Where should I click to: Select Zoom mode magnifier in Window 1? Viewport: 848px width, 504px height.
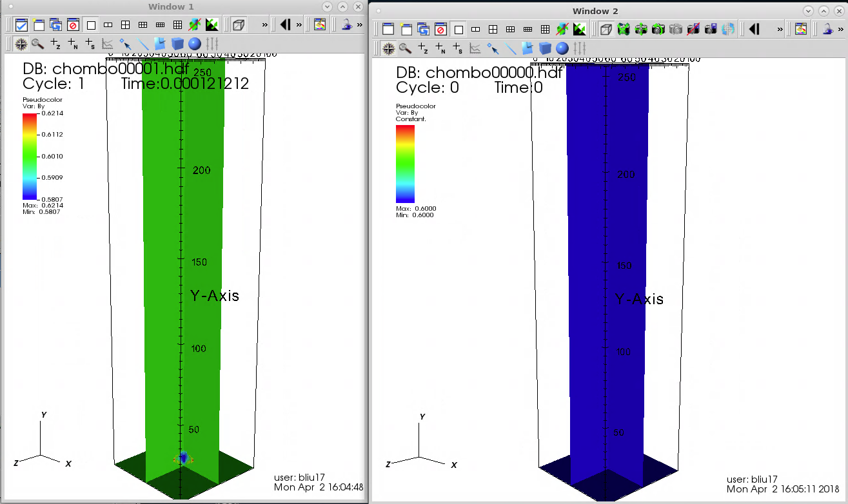click(x=38, y=44)
